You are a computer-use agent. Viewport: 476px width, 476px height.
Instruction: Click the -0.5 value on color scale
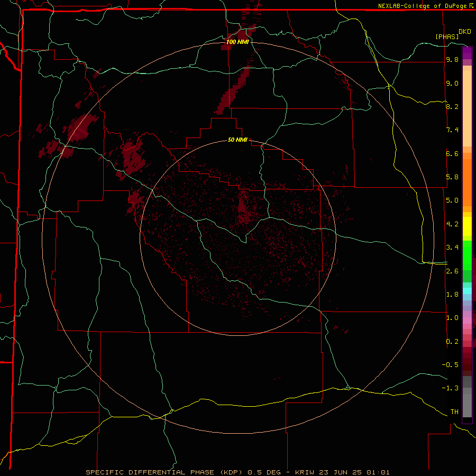pyautogui.click(x=450, y=365)
